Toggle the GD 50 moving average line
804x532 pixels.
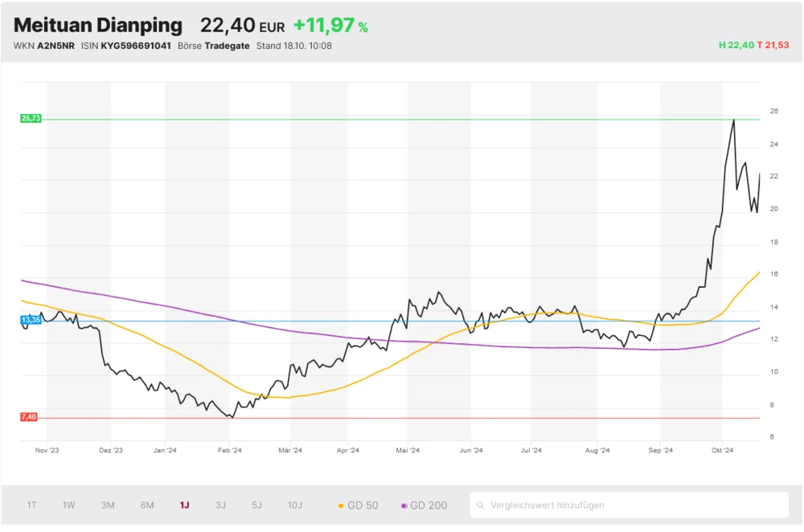[358, 505]
